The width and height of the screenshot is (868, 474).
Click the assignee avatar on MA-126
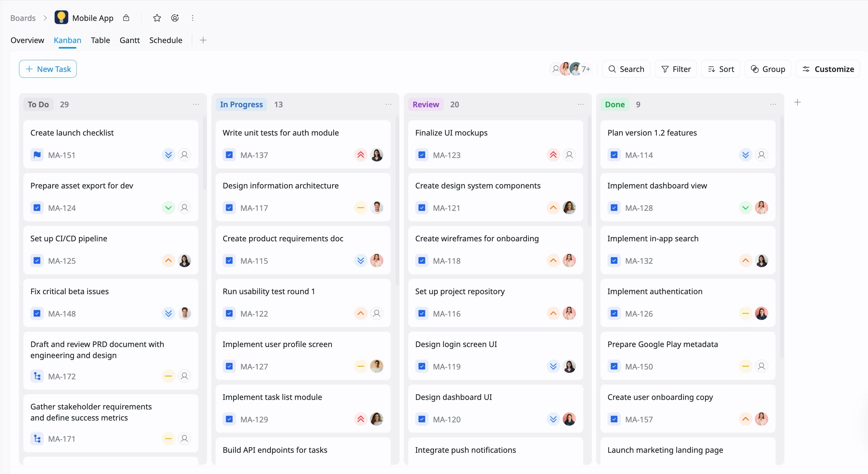pos(761,314)
